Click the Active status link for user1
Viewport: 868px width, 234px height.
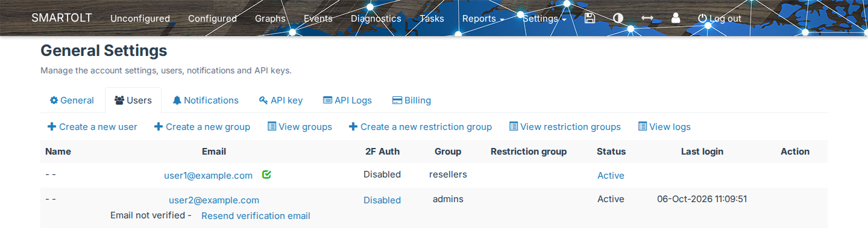[x=611, y=176]
